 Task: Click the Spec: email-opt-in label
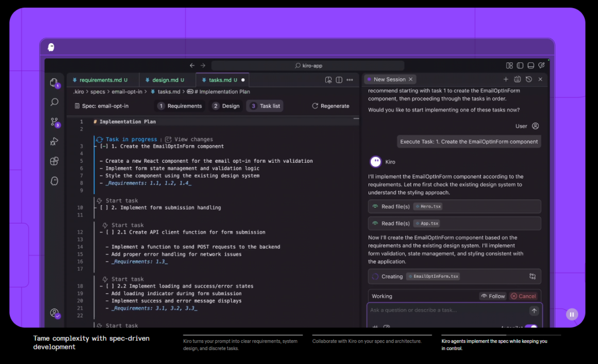(x=102, y=106)
